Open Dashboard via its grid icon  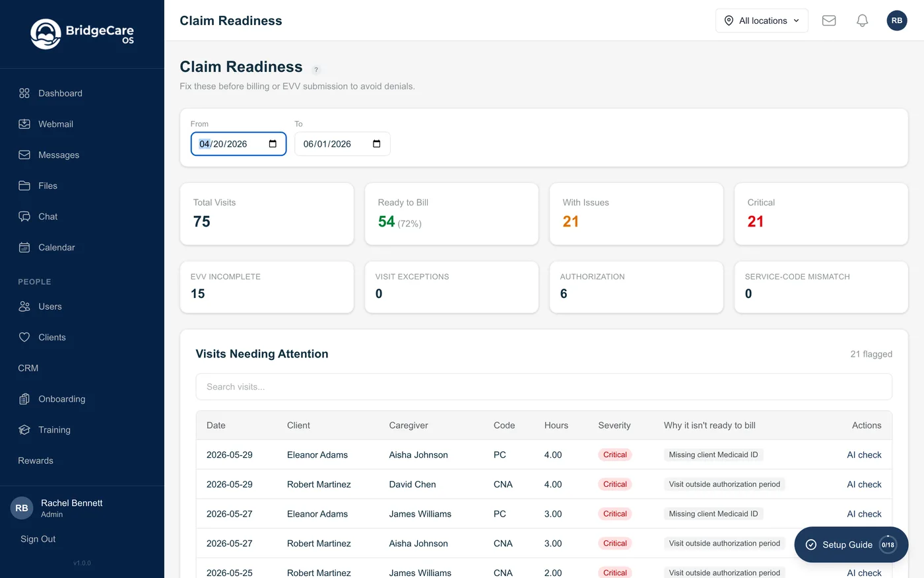[24, 93]
